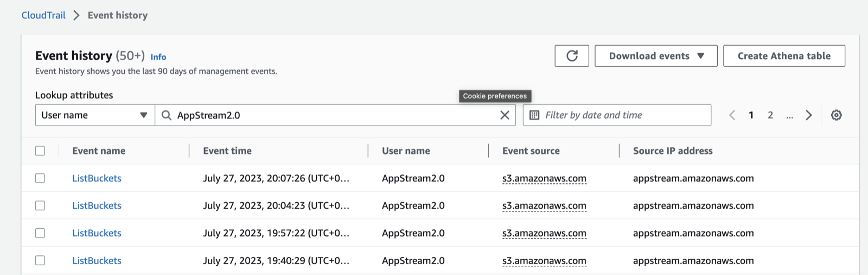Expand the Download events dropdown

coord(656,56)
